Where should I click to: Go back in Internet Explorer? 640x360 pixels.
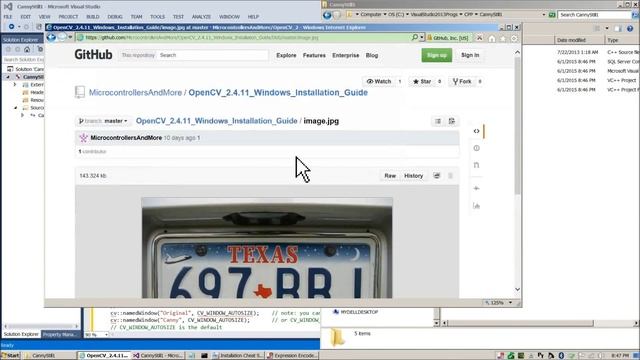(x=51, y=38)
